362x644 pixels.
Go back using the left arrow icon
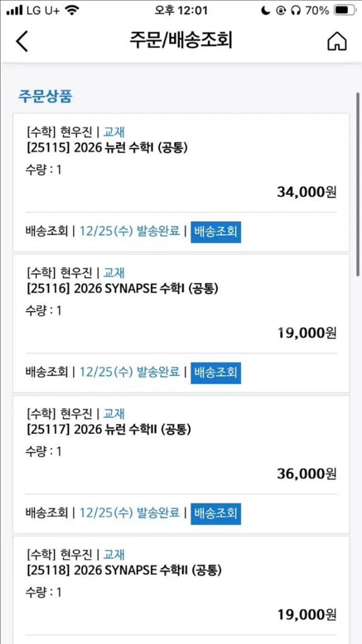tap(22, 40)
